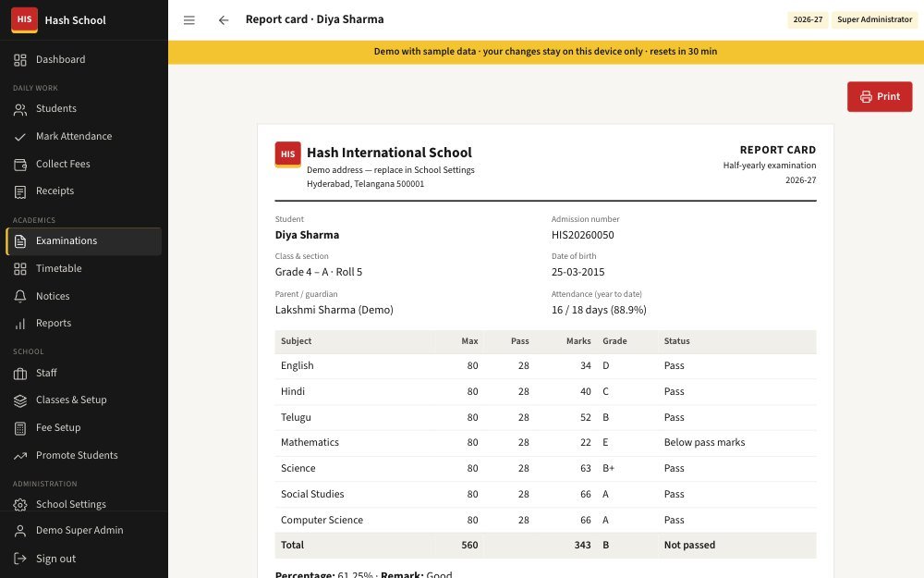Viewport: 924px width, 578px height.
Task: Open School Settings link
Action: click(x=84, y=504)
